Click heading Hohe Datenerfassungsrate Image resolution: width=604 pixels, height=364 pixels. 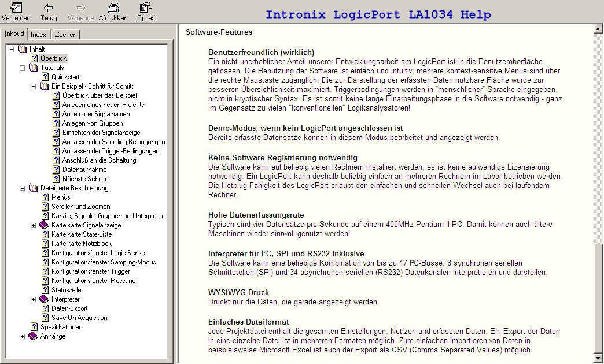[256, 215]
